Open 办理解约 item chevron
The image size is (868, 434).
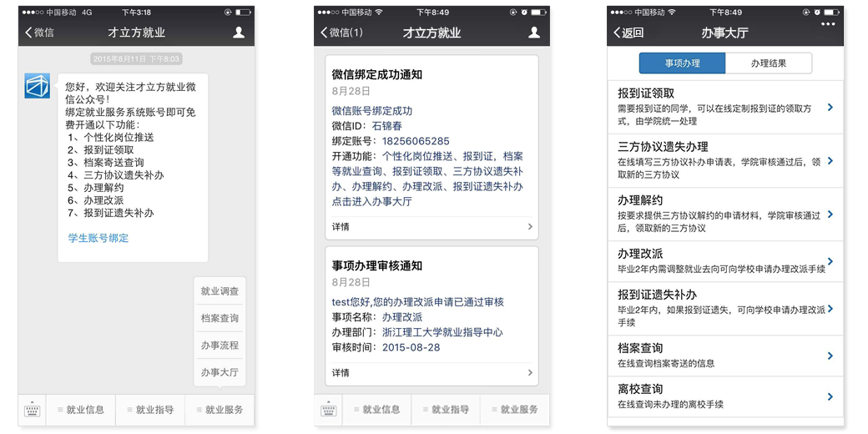[830, 214]
